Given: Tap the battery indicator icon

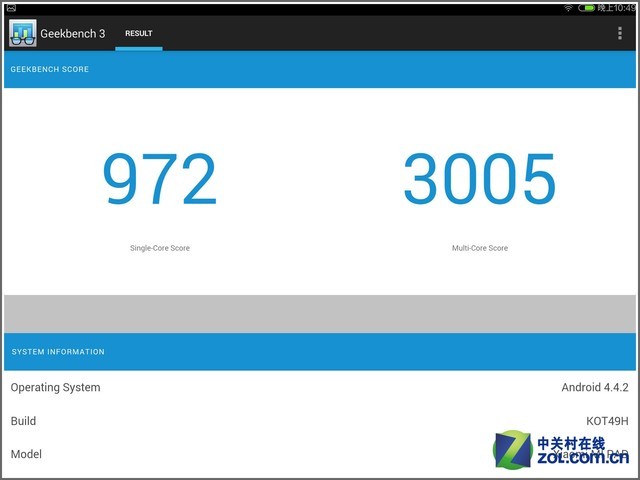Looking at the screenshot, I should pos(589,7).
